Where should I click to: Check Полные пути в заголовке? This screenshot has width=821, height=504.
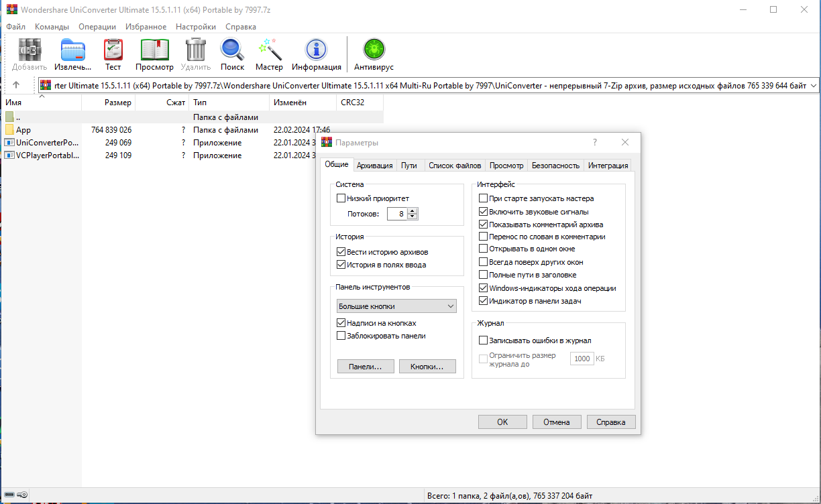tap(483, 275)
